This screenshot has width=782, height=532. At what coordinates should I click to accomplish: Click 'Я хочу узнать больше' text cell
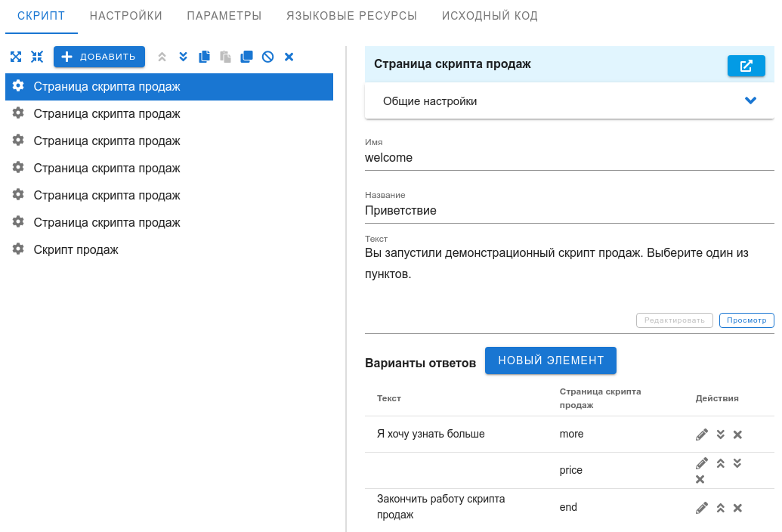pos(431,434)
